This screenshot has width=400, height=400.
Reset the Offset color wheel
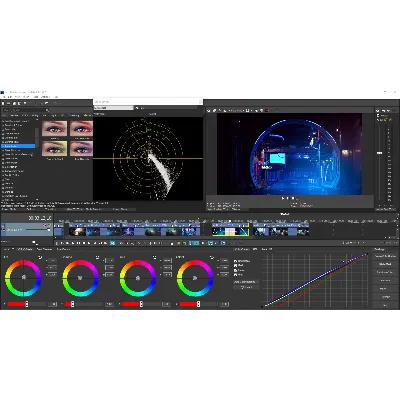point(212,257)
